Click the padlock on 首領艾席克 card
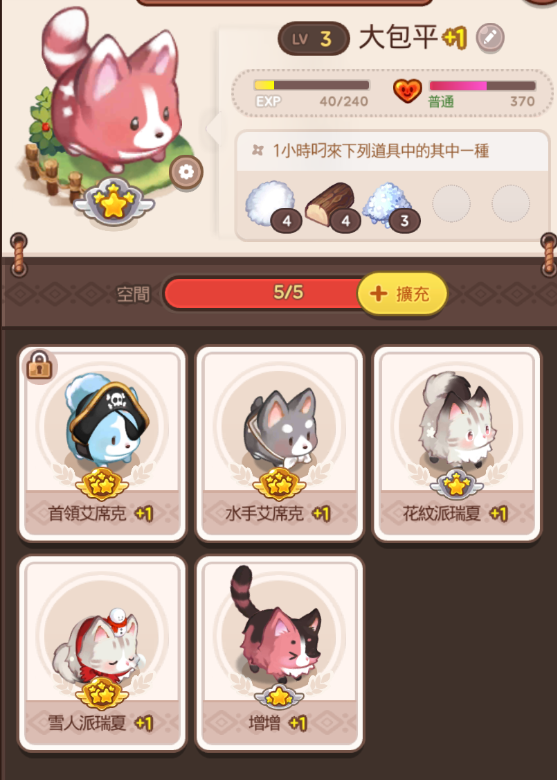 39,366
